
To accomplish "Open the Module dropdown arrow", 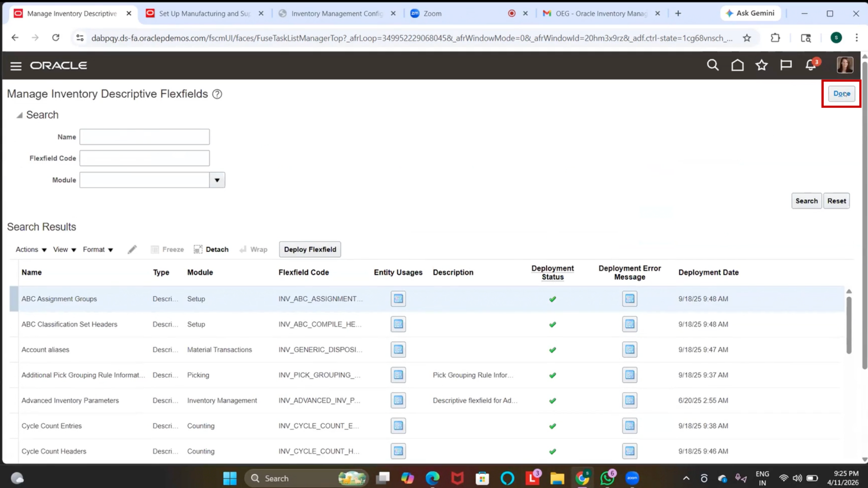I will [x=217, y=180].
